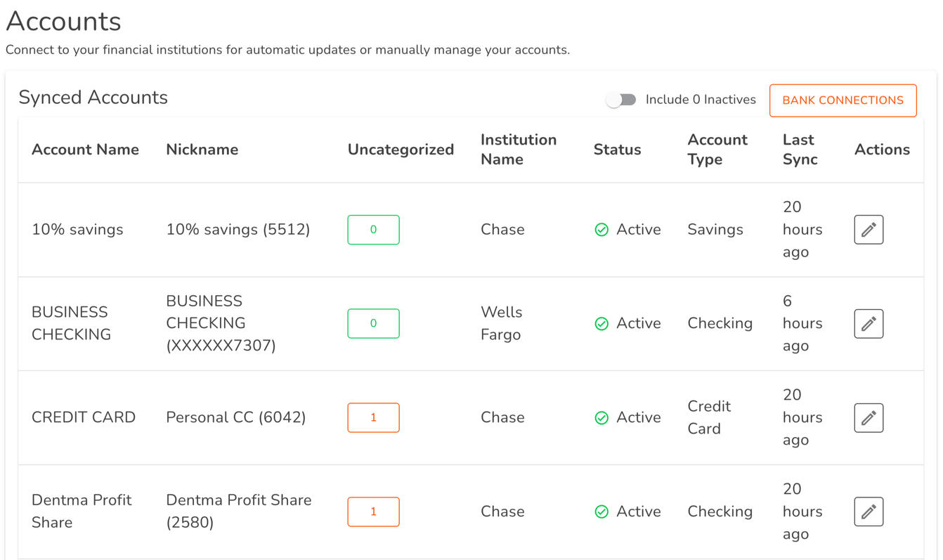The width and height of the screenshot is (943, 560).
Task: Click Active checkmark icon for CREDIT CARD
Action: pos(601,418)
